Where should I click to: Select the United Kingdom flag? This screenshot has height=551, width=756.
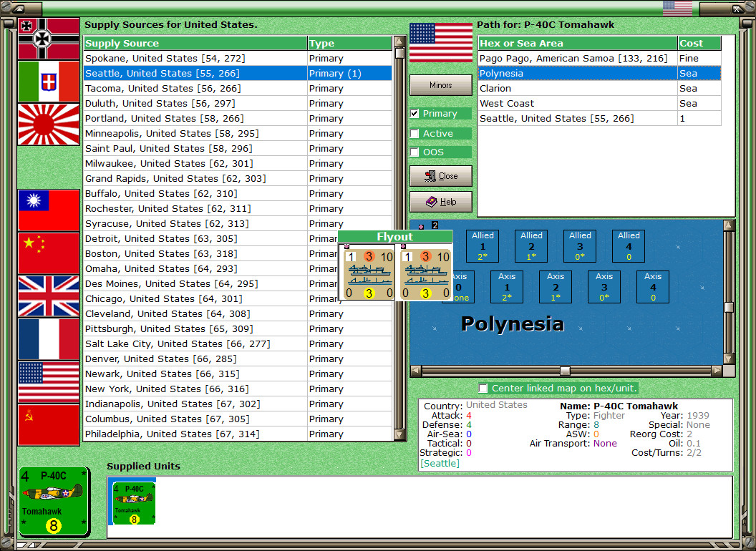click(49, 296)
